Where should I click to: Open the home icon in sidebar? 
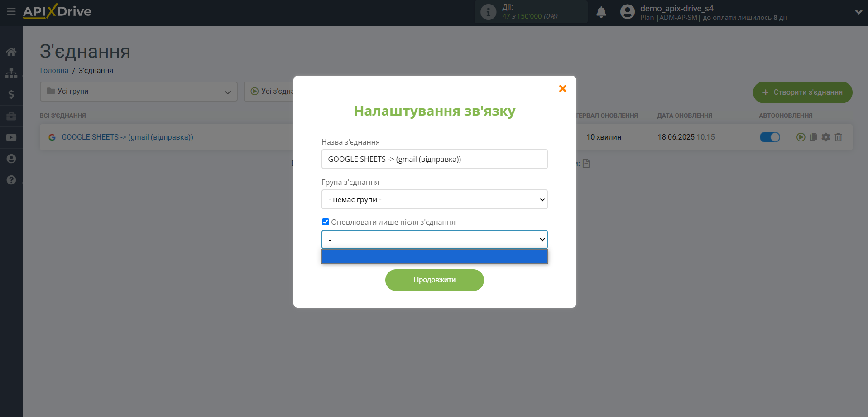11,52
